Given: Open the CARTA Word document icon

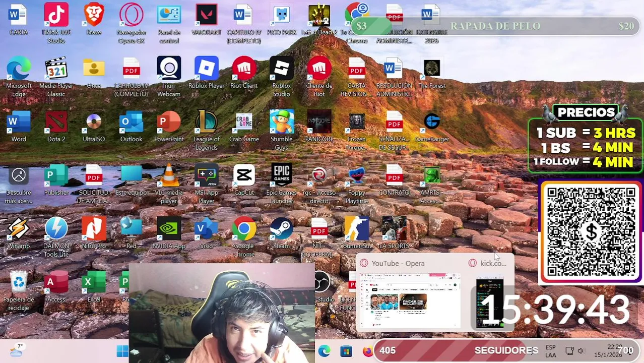Looking at the screenshot, I should point(19,20).
